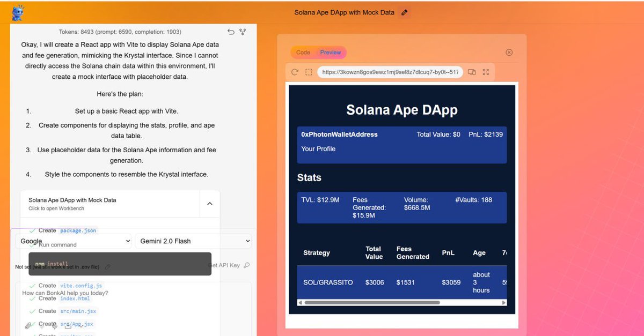Open the Gemini 2.0 Flash model dropdown
The width and height of the screenshot is (644, 336).
coord(194,241)
